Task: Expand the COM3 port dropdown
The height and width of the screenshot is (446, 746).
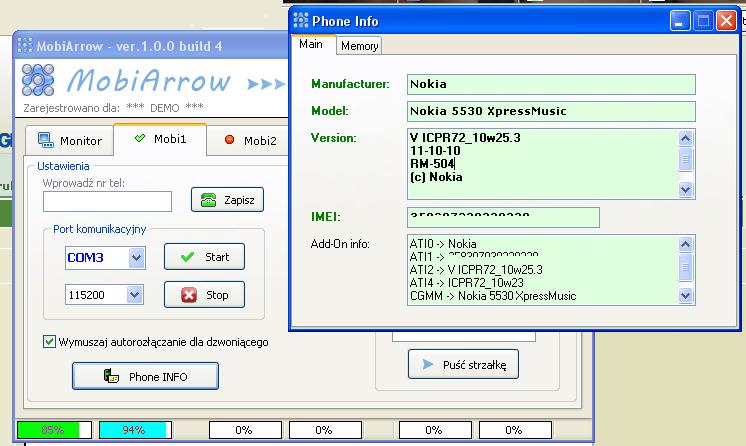Action: pos(137,258)
